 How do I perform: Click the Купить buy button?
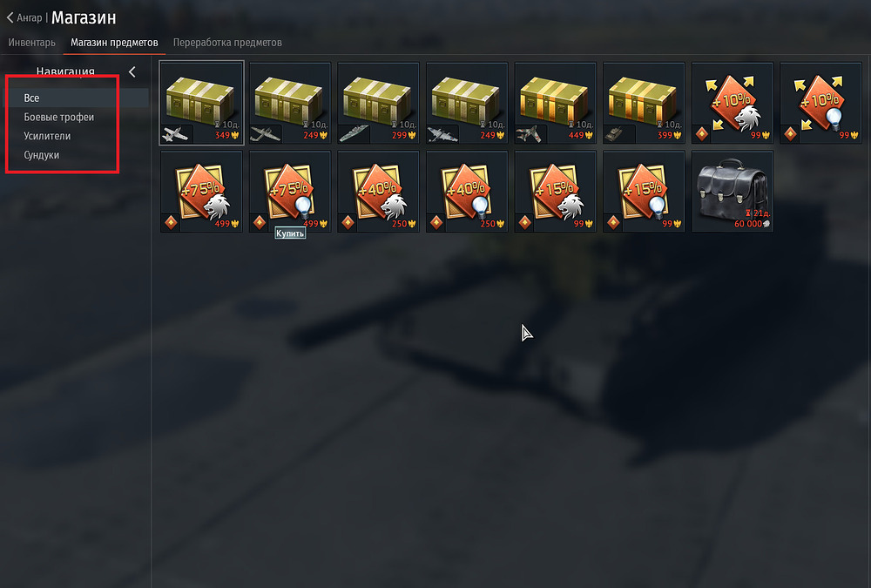[290, 233]
